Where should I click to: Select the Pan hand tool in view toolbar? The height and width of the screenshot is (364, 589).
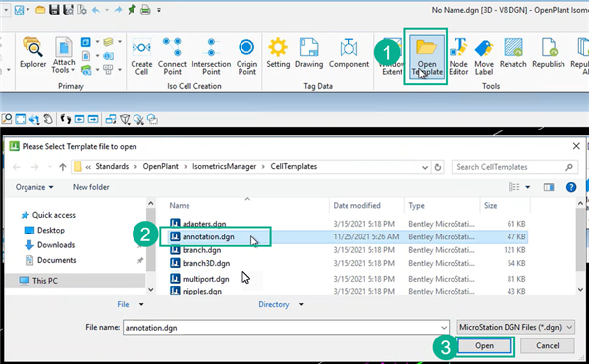click(x=48, y=119)
